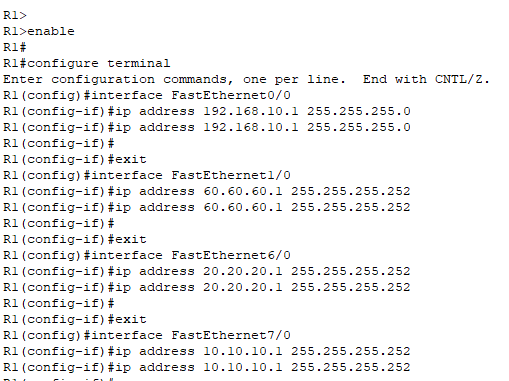Click the 'interface FastEthernet7/0' line
Viewport: 509px width, 381px height.
[x=147, y=335]
